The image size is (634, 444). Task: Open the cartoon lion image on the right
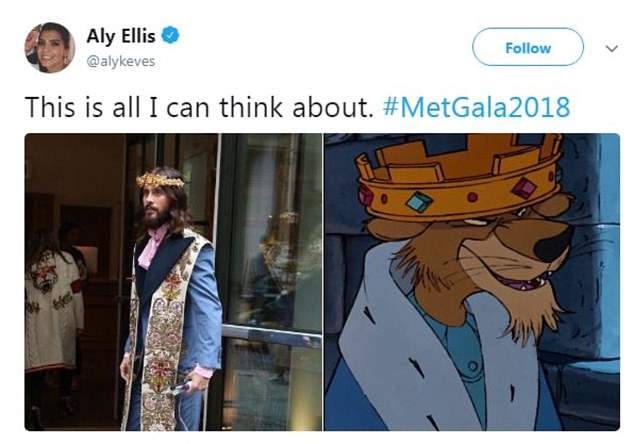click(472, 281)
